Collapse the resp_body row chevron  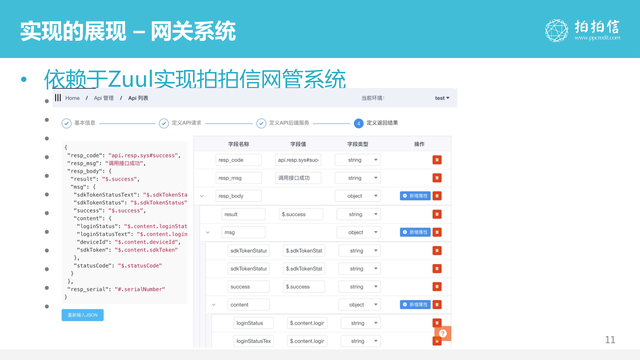[202, 196]
